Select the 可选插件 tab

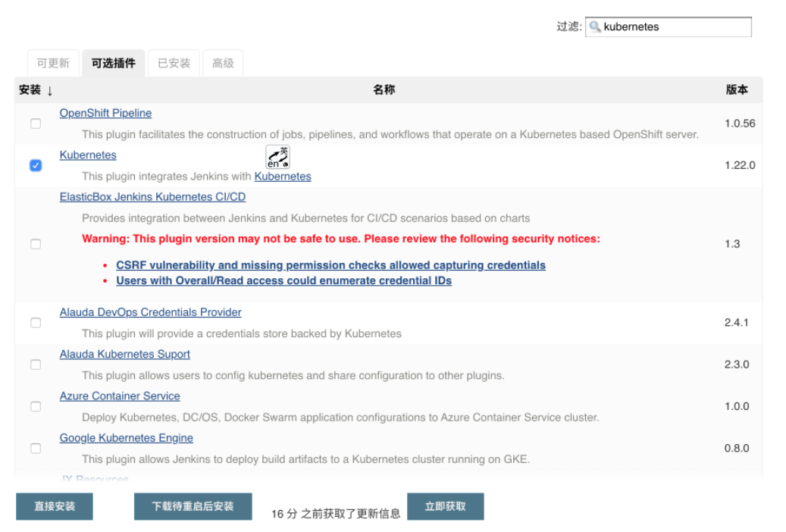pyautogui.click(x=113, y=63)
